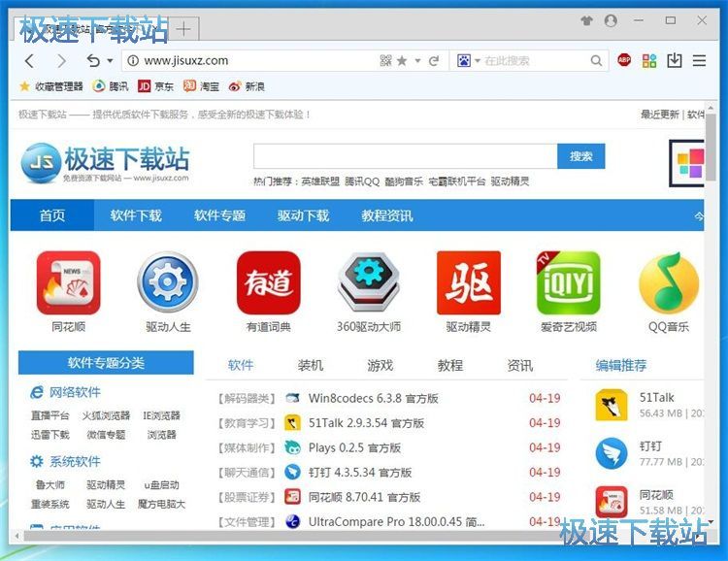The width and height of the screenshot is (728, 561).
Task: Open Plays 0.2.5 官方版 entry
Action: pos(354,447)
